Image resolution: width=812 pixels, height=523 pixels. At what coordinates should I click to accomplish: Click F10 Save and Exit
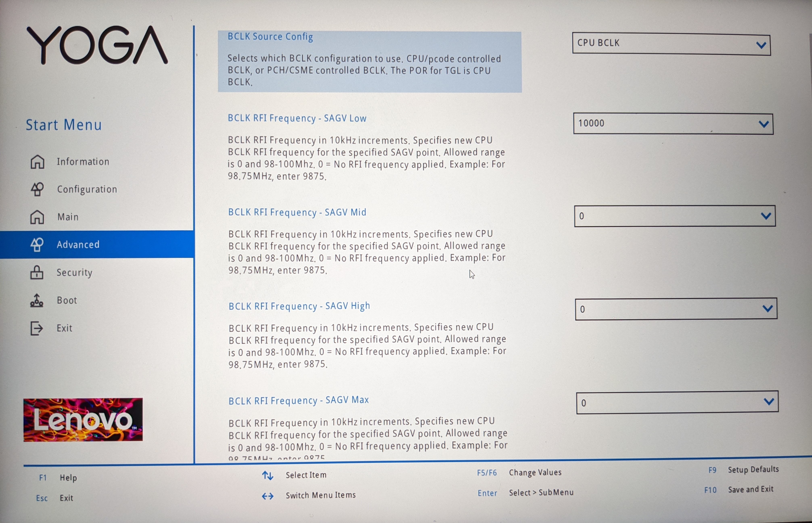[x=739, y=489]
